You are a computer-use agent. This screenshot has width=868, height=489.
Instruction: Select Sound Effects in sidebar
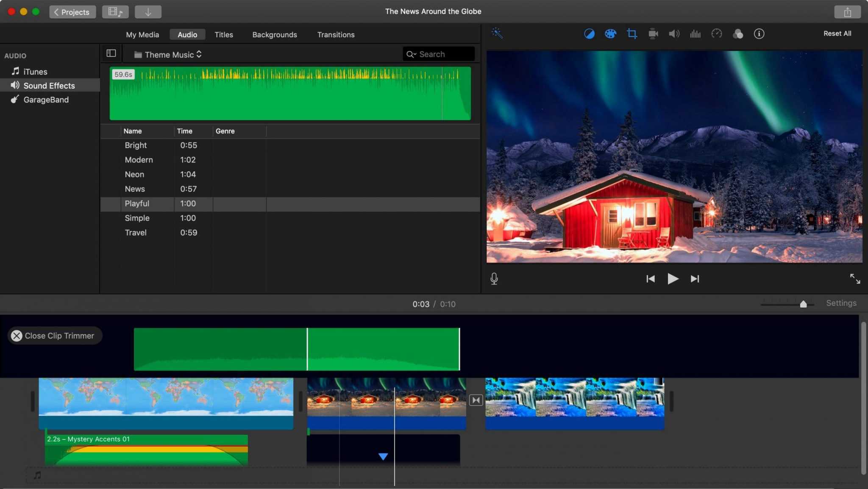[x=50, y=85]
